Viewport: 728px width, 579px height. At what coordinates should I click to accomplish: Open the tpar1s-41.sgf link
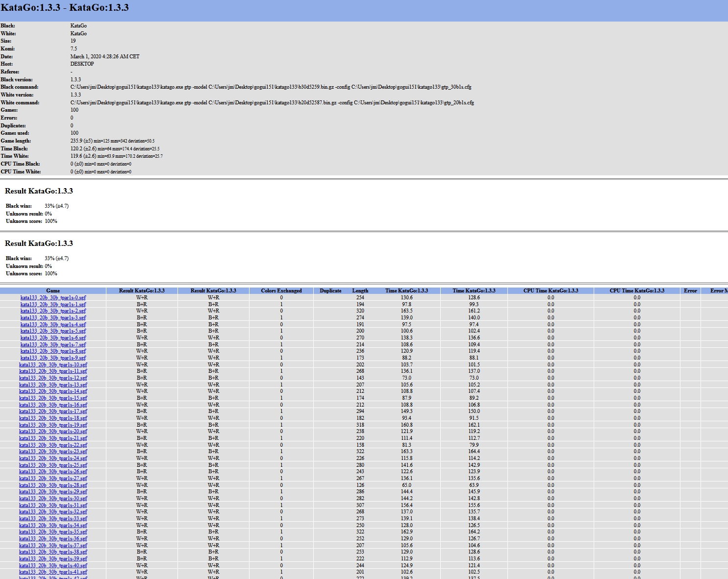click(x=53, y=572)
